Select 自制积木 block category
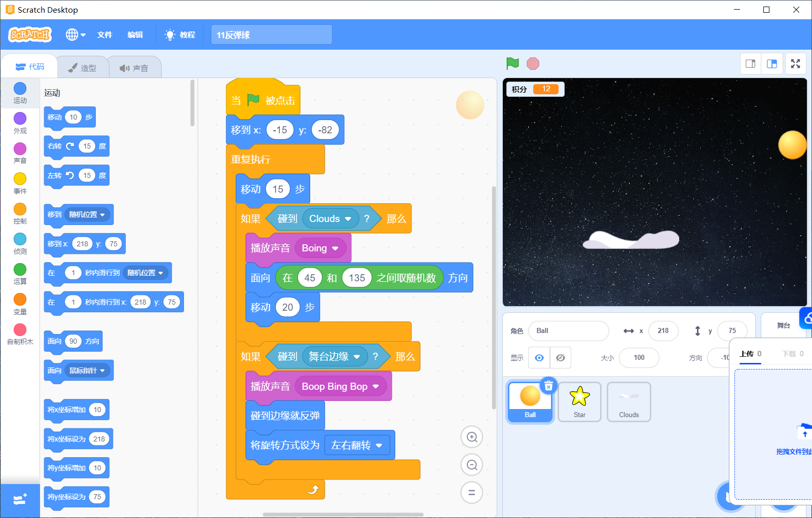812x518 pixels. pos(20,335)
